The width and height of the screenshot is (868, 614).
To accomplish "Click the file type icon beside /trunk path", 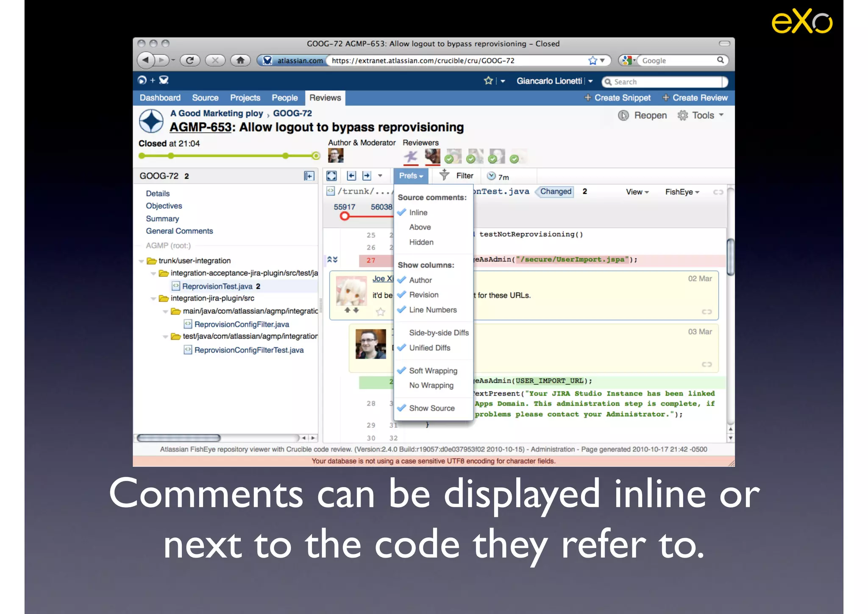I will click(x=331, y=191).
